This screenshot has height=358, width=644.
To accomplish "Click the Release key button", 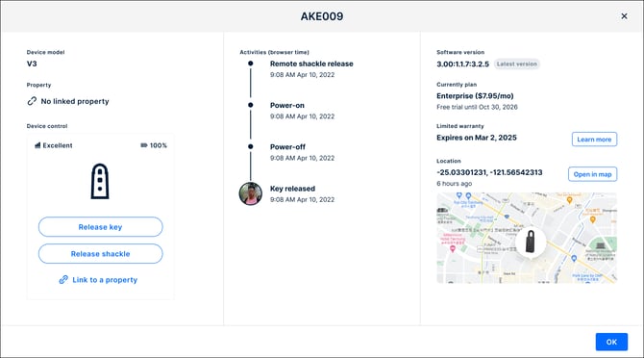I will pos(101,227).
